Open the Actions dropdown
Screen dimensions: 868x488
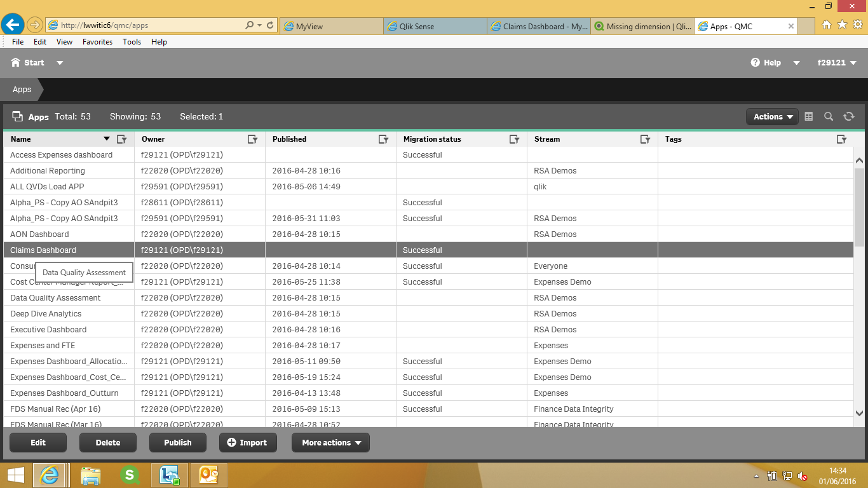[x=773, y=116]
